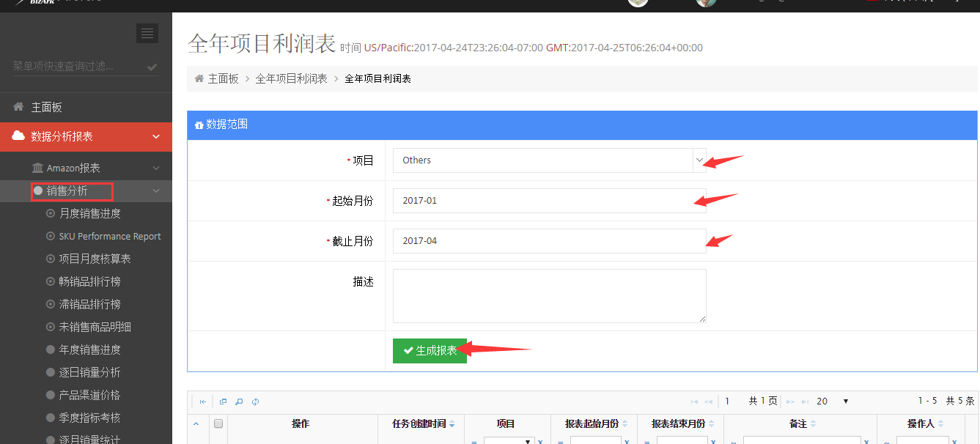
Task: Open 年度销售进度 menu item
Action: coord(89,349)
